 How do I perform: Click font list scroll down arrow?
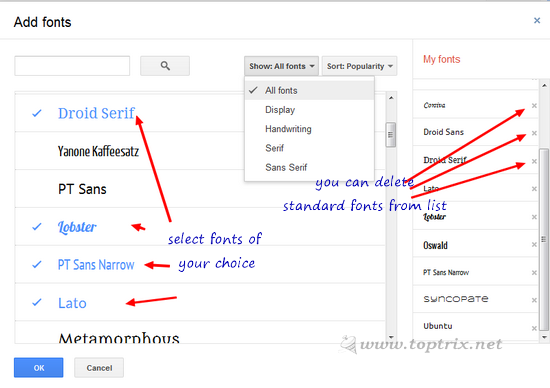pyautogui.click(x=391, y=337)
